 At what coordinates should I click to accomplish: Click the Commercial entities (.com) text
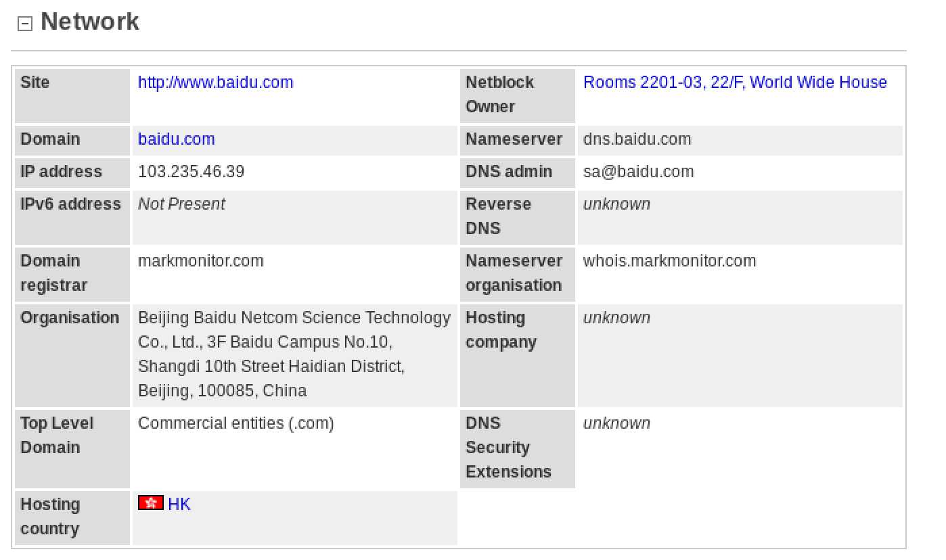[236, 423]
